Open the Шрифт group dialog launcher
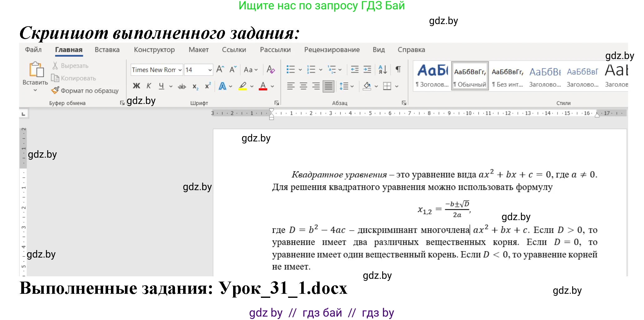The height and width of the screenshot is (320, 644). [x=277, y=103]
